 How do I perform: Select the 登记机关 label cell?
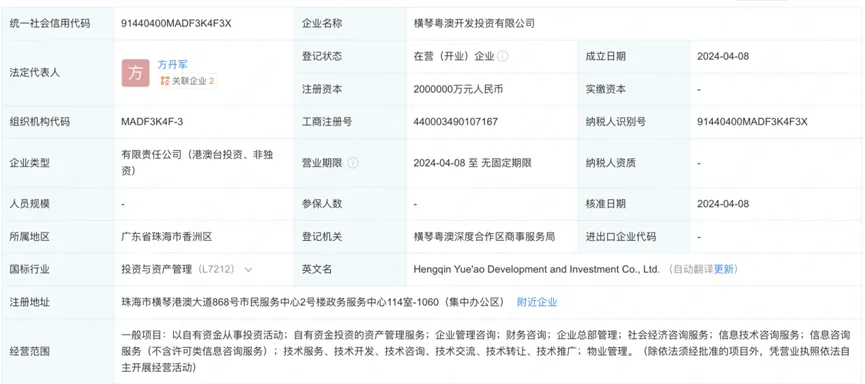350,237
